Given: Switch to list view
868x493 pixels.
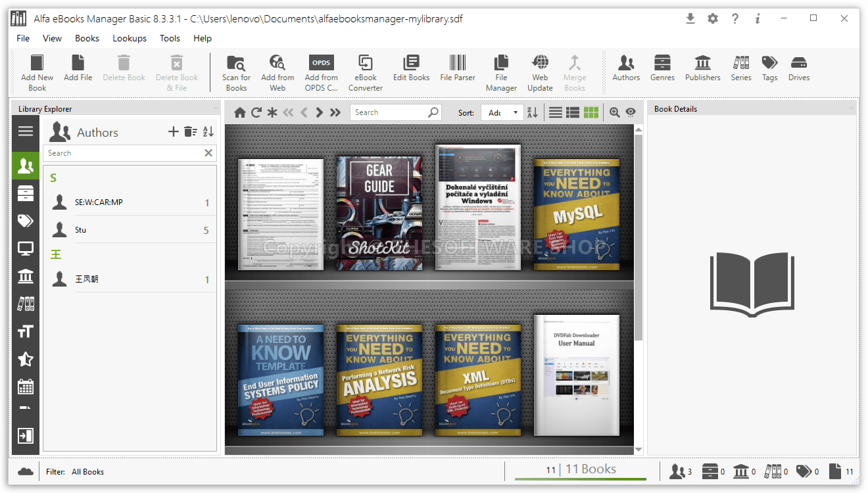Looking at the screenshot, I should click(556, 112).
